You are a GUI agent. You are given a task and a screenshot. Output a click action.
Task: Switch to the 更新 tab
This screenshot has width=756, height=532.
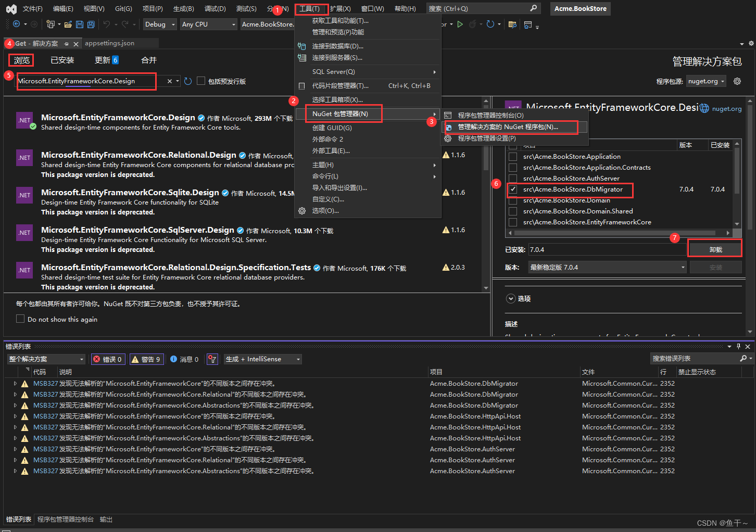pos(107,60)
